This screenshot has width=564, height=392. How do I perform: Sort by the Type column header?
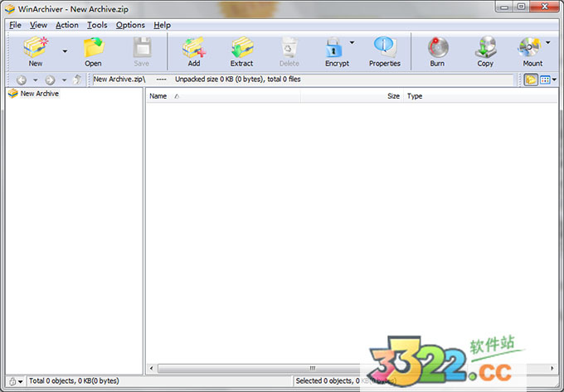pos(480,96)
